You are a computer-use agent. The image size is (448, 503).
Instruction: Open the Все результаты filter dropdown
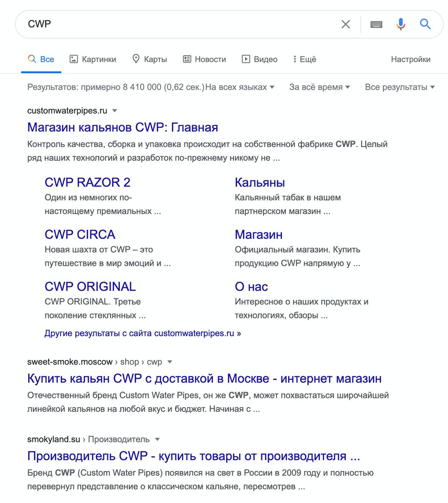click(400, 87)
